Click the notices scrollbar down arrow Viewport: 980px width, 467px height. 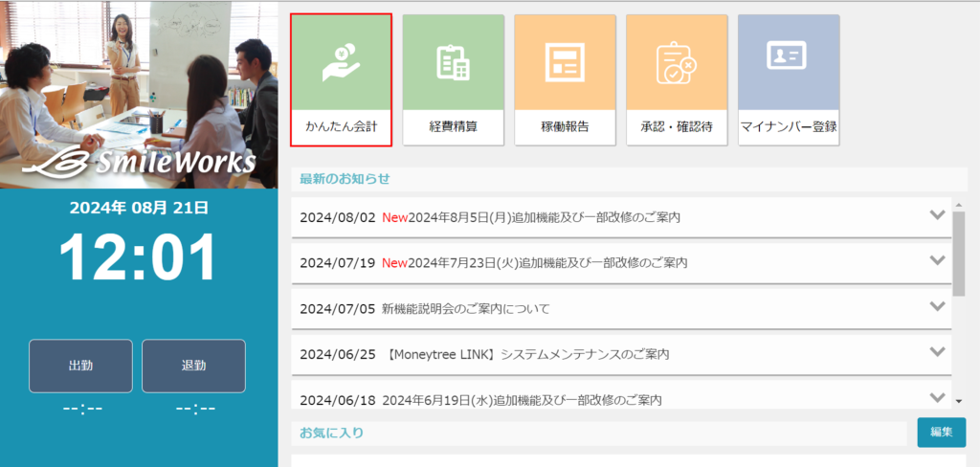tap(959, 401)
